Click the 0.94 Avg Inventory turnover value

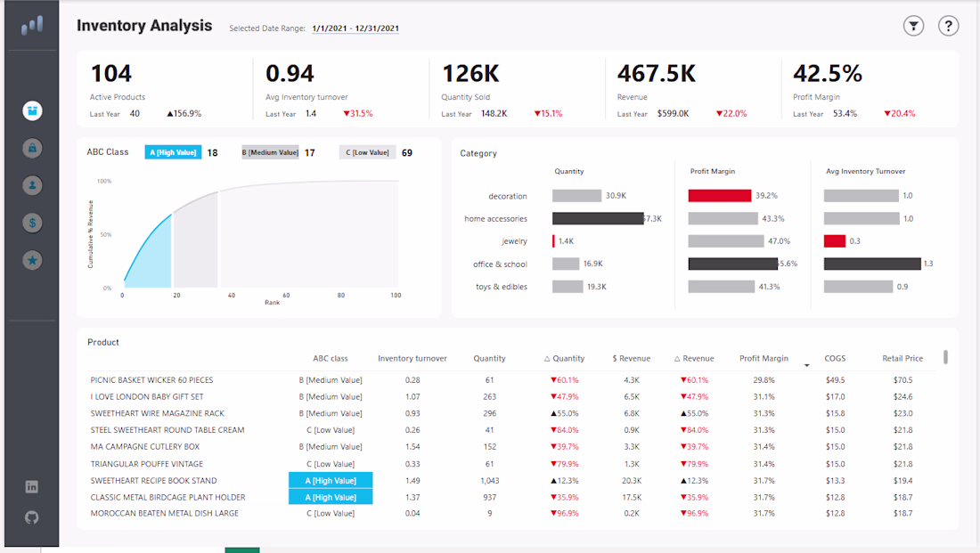[290, 74]
